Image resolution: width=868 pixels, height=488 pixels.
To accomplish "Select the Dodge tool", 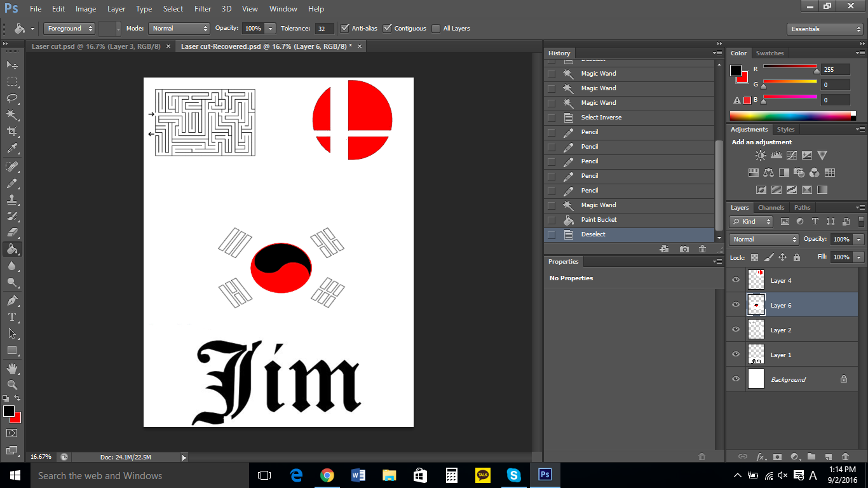I will tap(12, 282).
